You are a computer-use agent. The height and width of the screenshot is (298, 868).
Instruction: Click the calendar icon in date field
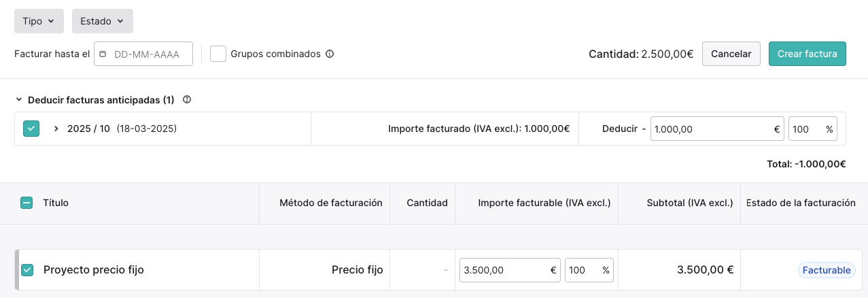[103, 54]
